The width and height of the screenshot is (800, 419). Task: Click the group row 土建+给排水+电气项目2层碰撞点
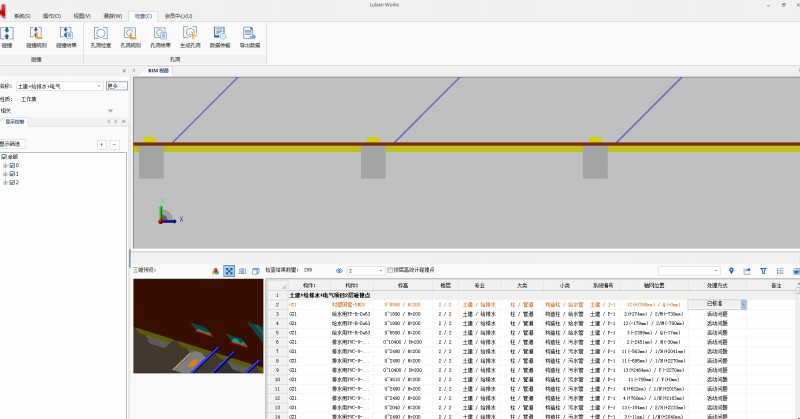330,295
